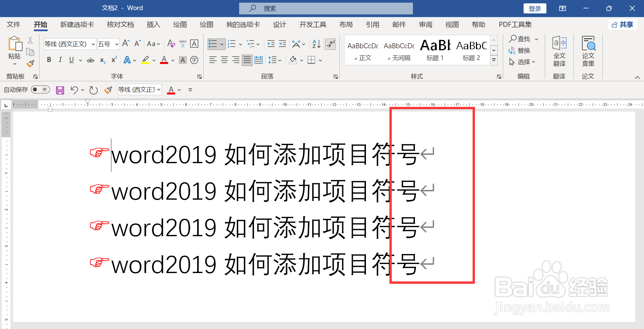Apply superscript formatting
644x329 pixels.
click(x=114, y=60)
